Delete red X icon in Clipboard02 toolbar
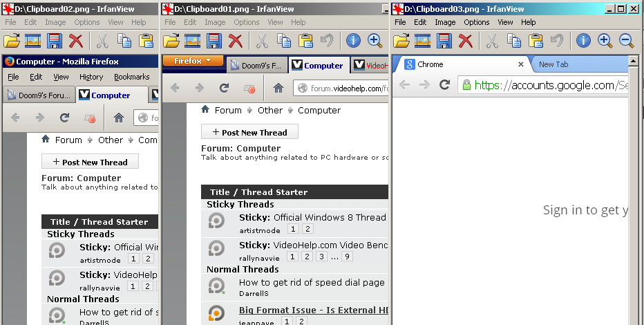The image size is (644, 325). [x=76, y=41]
